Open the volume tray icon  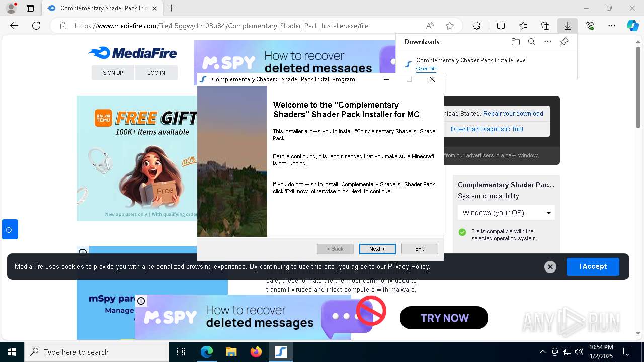tap(579, 352)
